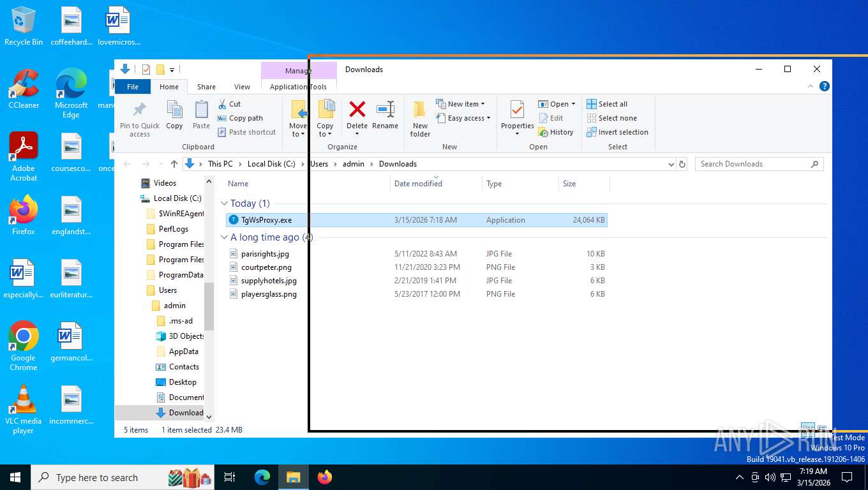868x490 pixels.
Task: Open the file History command
Action: (556, 132)
